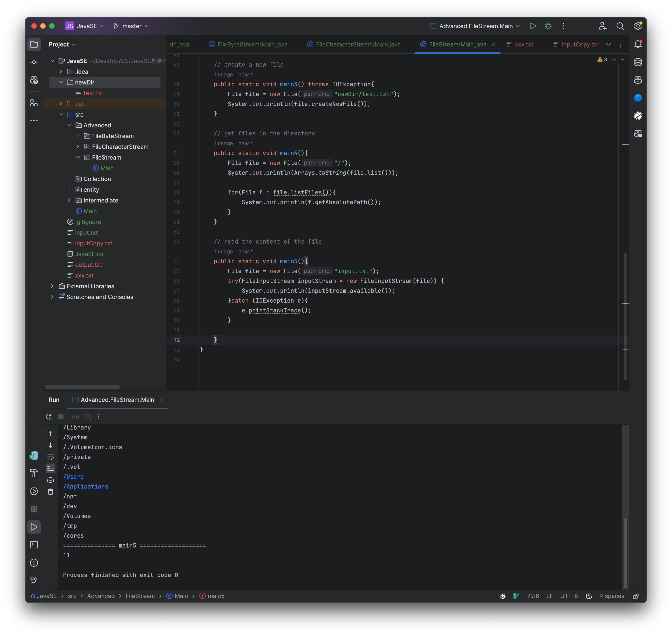The width and height of the screenshot is (672, 636).
Task: Open the Terminal tool window
Action: 34,544
